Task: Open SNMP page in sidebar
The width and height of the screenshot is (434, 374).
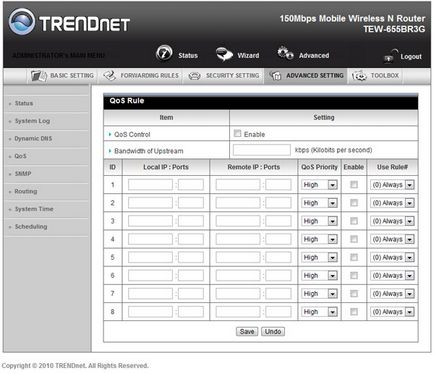Action: tap(23, 174)
